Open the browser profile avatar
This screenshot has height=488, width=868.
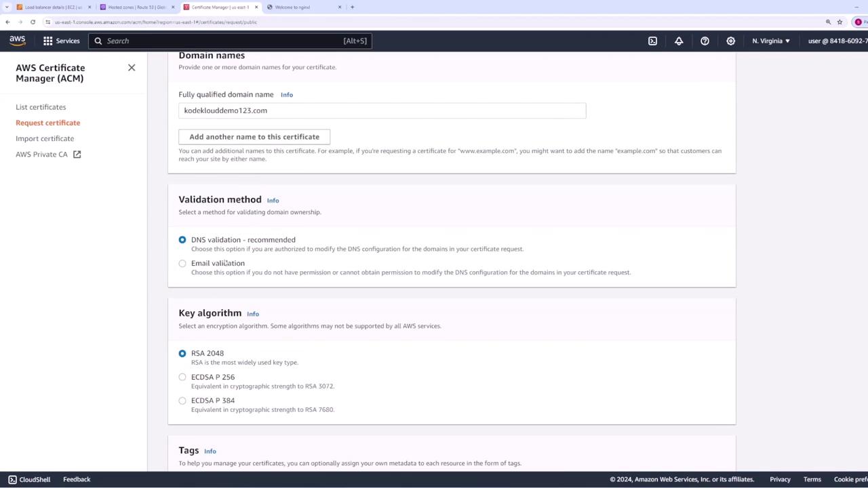pos(858,22)
